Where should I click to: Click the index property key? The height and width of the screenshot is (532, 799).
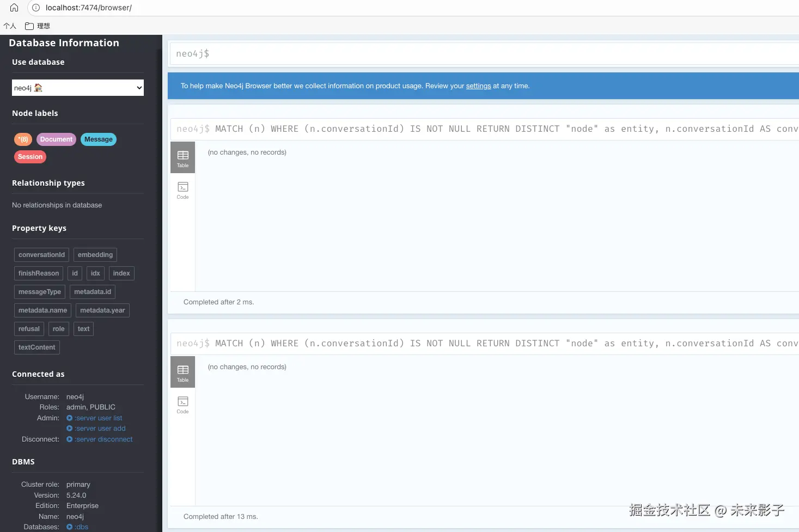coord(121,273)
